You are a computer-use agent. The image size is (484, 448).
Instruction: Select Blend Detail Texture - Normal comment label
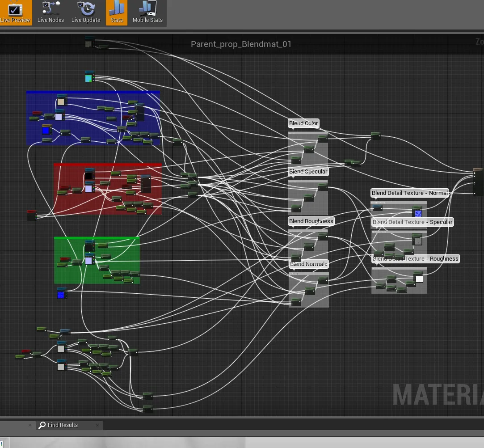pyautogui.click(x=410, y=193)
